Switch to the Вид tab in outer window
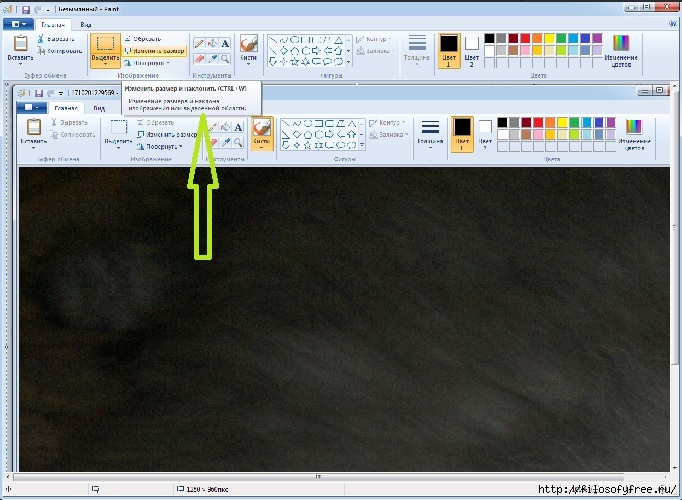682x500 pixels. (86, 25)
